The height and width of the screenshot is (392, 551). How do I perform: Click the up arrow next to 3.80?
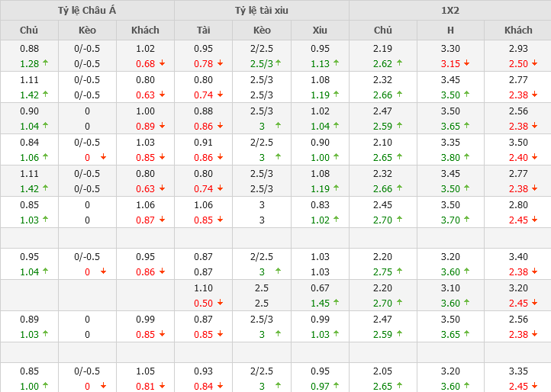pyautogui.click(x=466, y=158)
